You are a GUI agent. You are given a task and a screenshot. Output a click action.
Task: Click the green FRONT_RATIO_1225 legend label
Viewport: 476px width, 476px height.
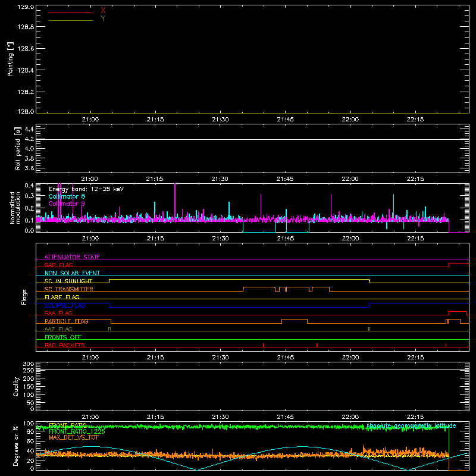(x=77, y=431)
